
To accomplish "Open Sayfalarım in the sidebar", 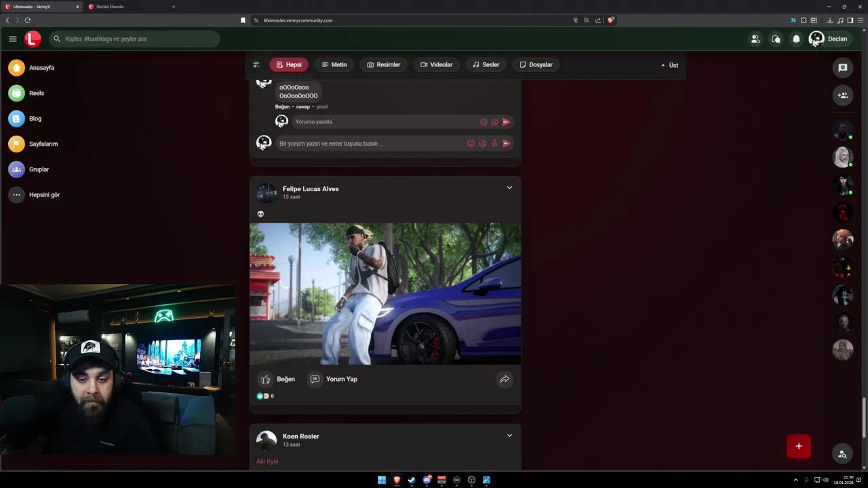I will [x=34, y=144].
